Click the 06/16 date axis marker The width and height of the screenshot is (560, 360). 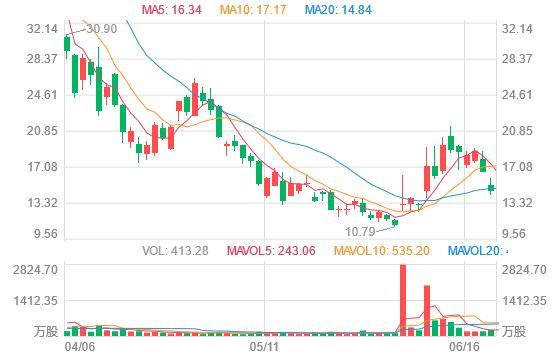coord(464,346)
